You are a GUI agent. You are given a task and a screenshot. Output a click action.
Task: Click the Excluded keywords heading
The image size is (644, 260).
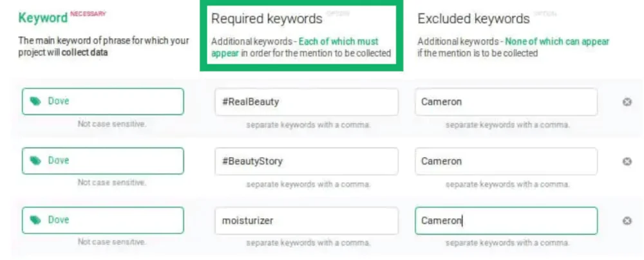pos(473,19)
